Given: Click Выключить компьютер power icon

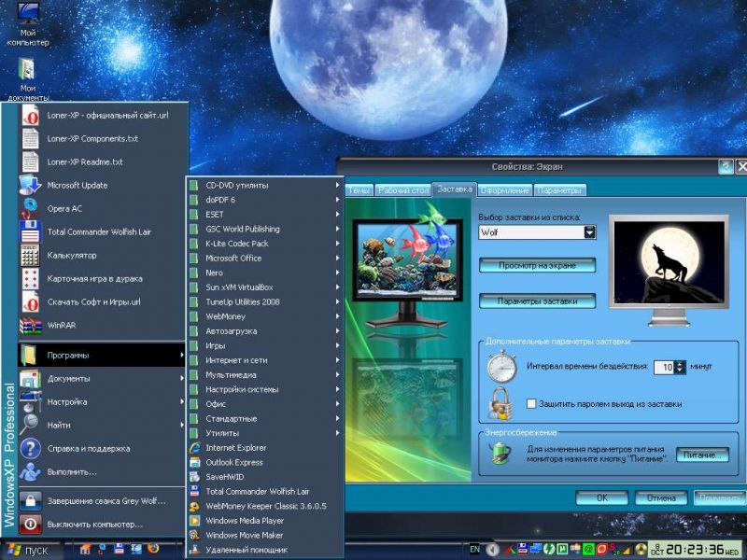Looking at the screenshot, I should (x=30, y=525).
